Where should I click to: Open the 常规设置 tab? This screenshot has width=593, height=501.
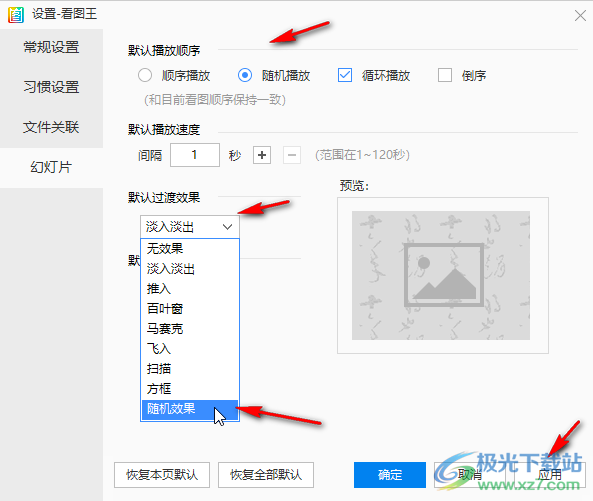(x=51, y=47)
